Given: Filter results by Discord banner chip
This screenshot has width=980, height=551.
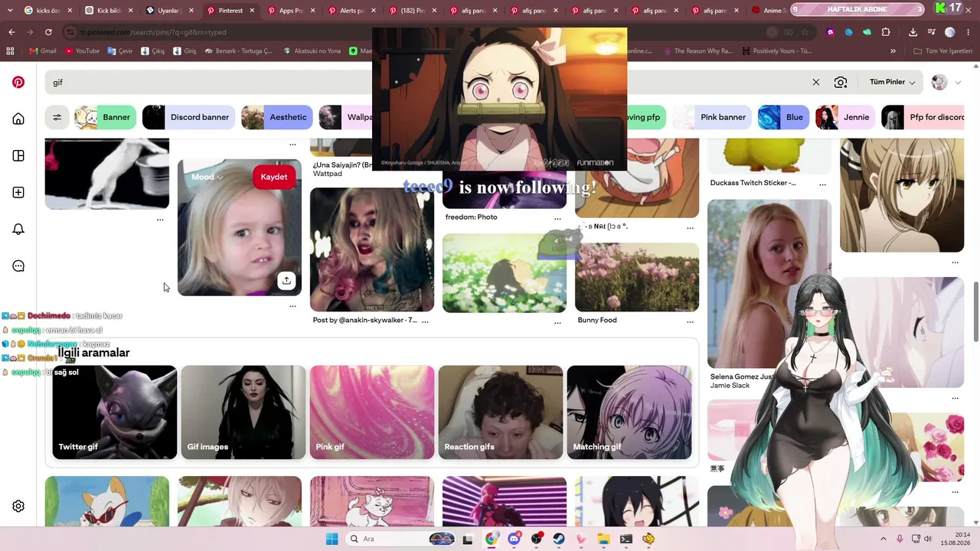Looking at the screenshot, I should 188,117.
